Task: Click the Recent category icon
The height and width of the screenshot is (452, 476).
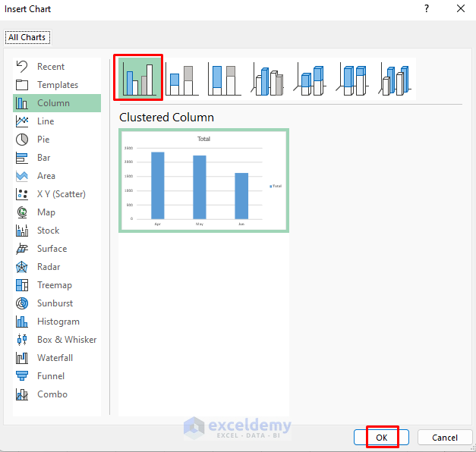Action: (x=22, y=67)
